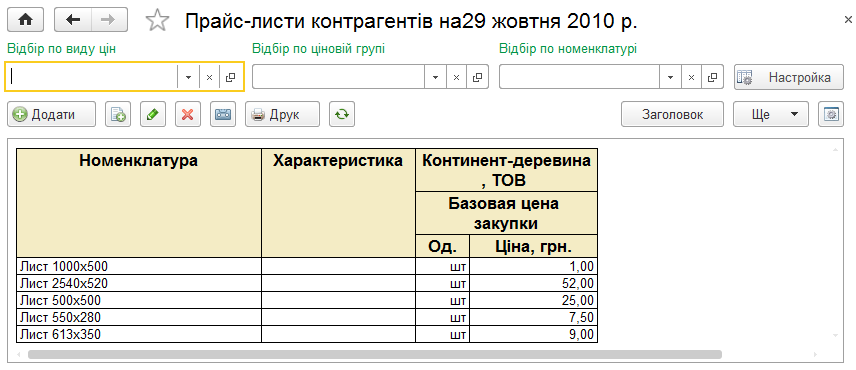Focus the price type filter field
Image resolution: width=856 pixels, height=370 pixels.
[92, 77]
